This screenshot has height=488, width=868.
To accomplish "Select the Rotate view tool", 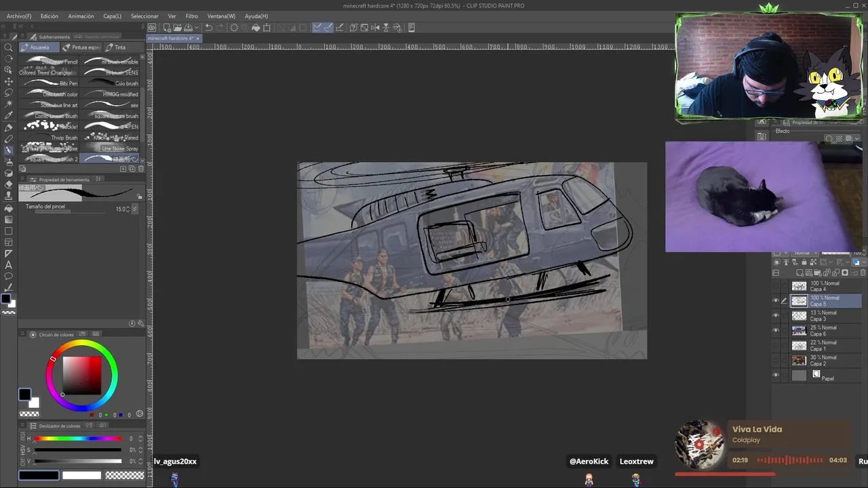I will click(9, 59).
